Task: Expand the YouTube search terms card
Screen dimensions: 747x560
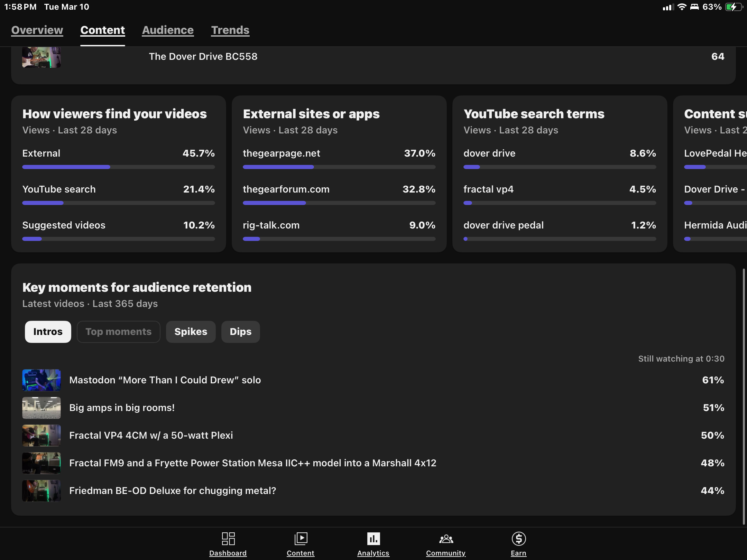Action: (534, 114)
